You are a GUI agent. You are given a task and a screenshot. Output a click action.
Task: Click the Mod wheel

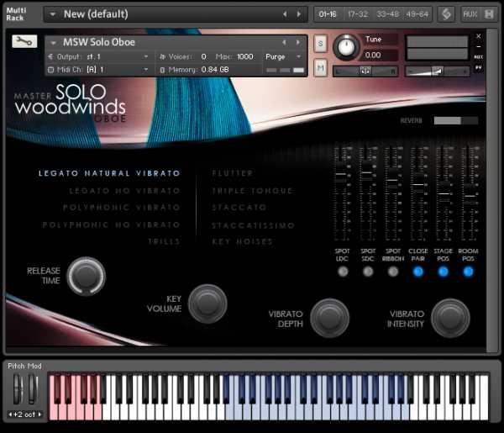click(33, 388)
